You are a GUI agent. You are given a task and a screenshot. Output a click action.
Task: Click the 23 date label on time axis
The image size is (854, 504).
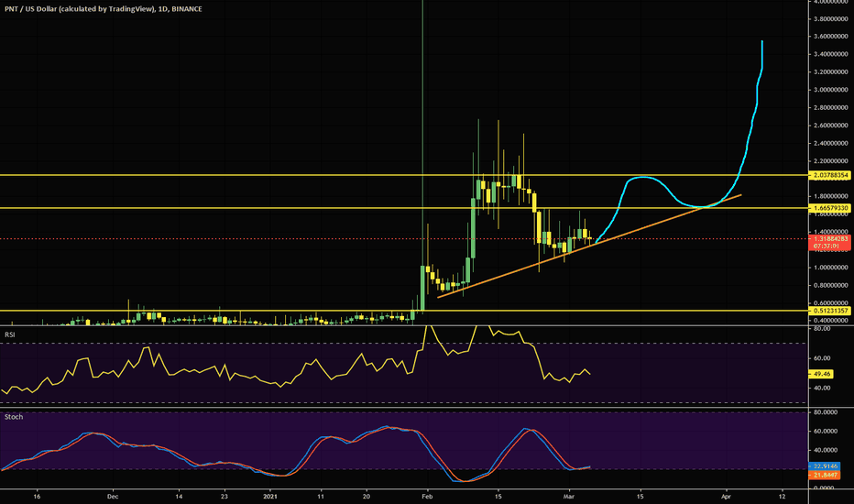pos(224,497)
